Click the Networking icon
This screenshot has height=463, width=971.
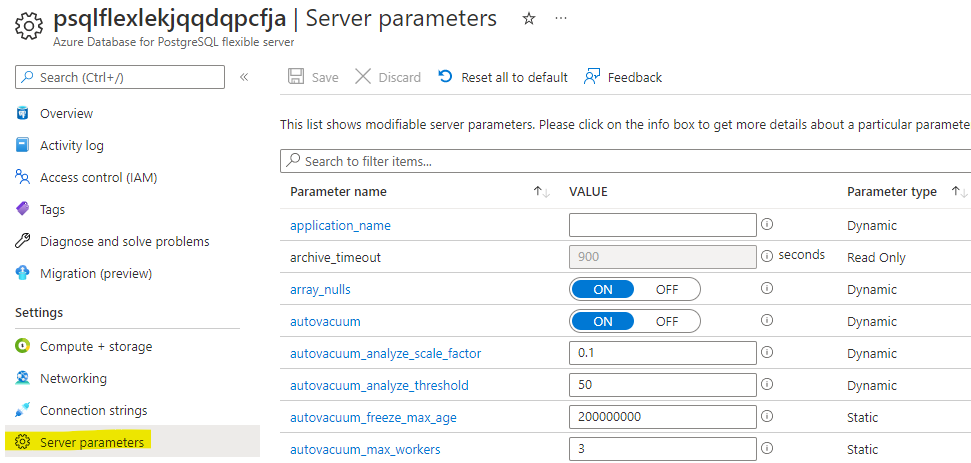(23, 378)
